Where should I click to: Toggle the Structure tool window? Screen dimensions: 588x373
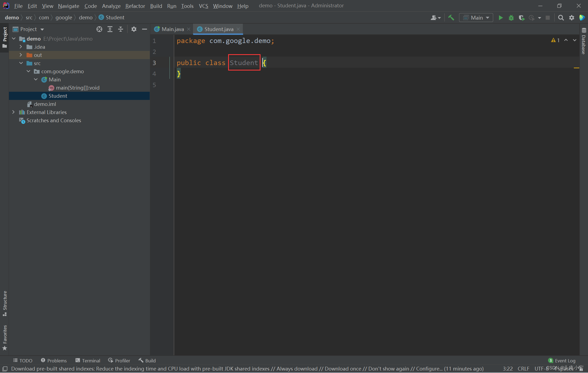5,303
